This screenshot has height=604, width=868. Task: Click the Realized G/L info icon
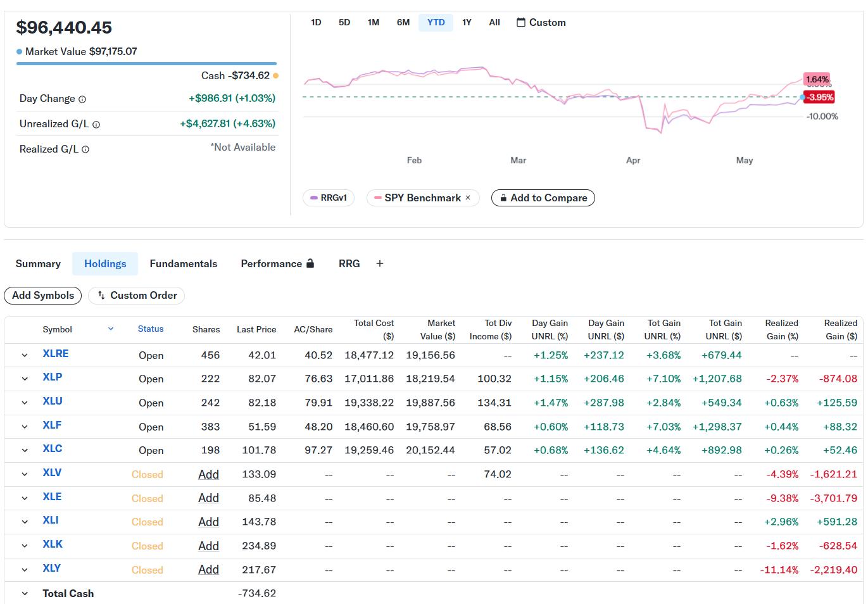click(85, 150)
